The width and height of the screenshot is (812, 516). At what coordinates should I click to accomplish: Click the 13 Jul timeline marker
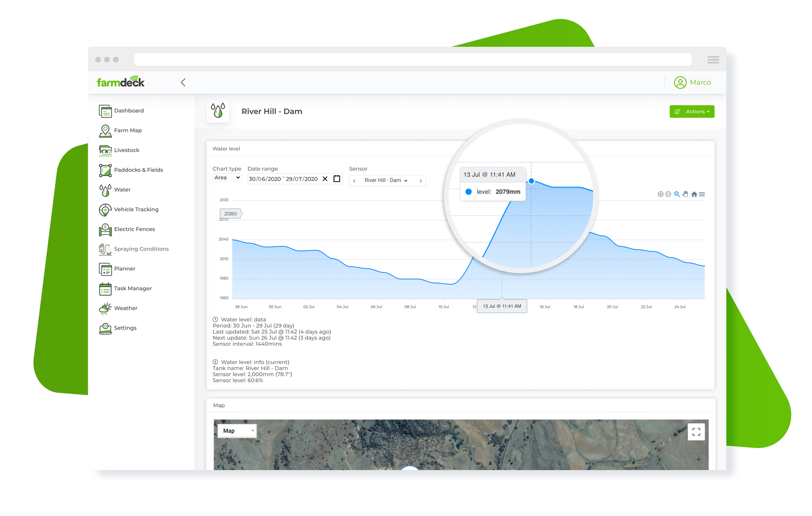click(502, 306)
